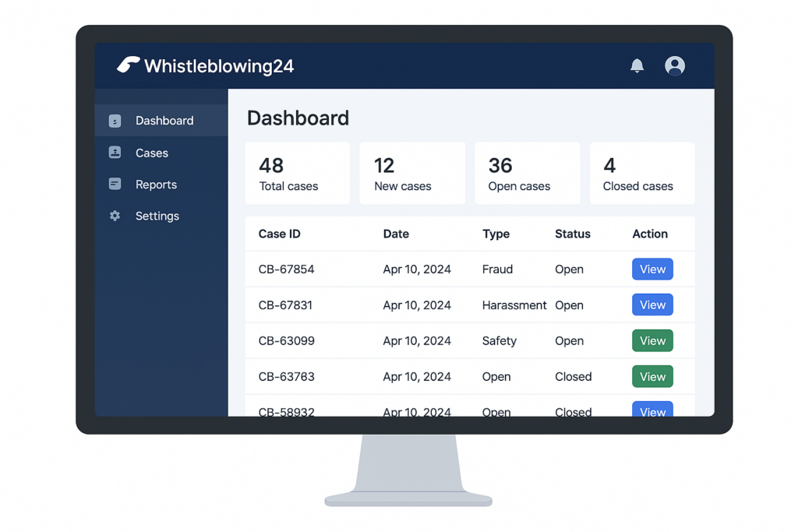The height and width of the screenshot is (532, 798).
Task: Click the Case ID column header
Action: point(281,234)
